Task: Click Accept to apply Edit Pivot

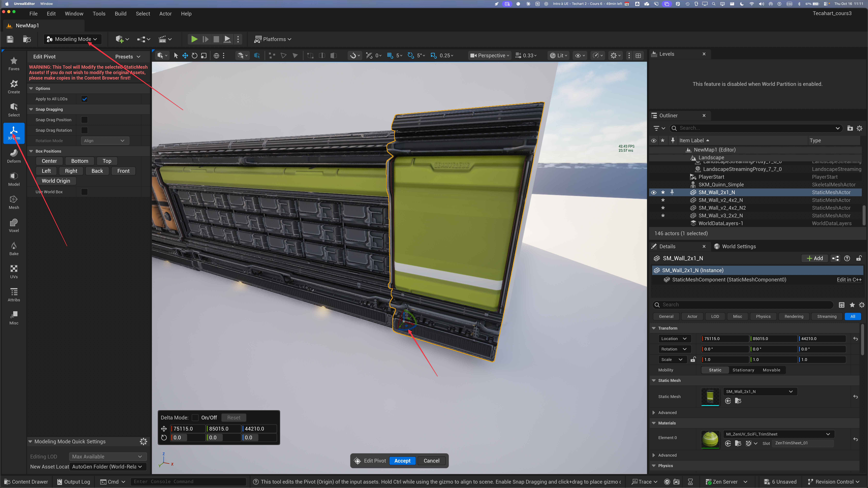Action: [402, 461]
